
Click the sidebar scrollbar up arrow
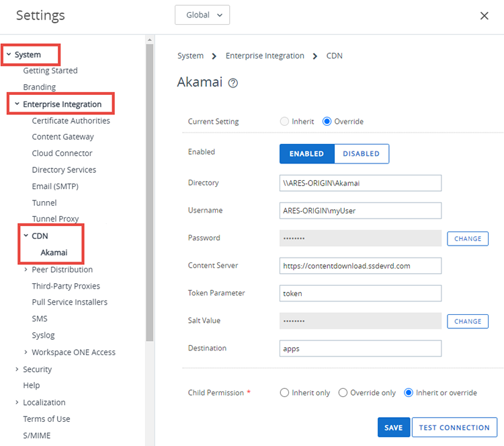click(149, 40)
